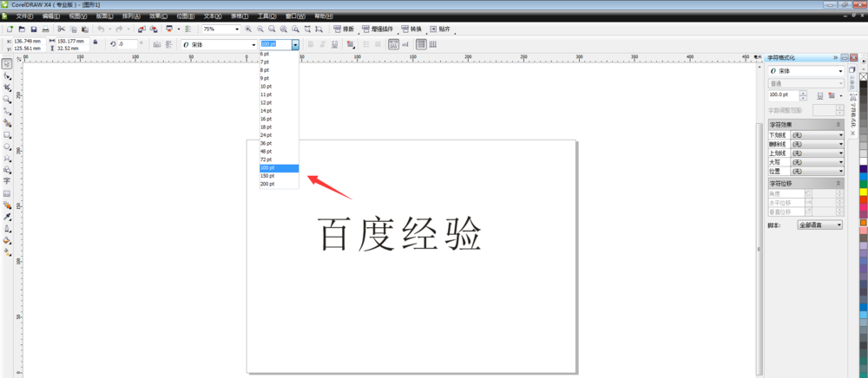This screenshot has height=378, width=868.
Task: Collapse the 字符位移 section
Action: tap(838, 183)
